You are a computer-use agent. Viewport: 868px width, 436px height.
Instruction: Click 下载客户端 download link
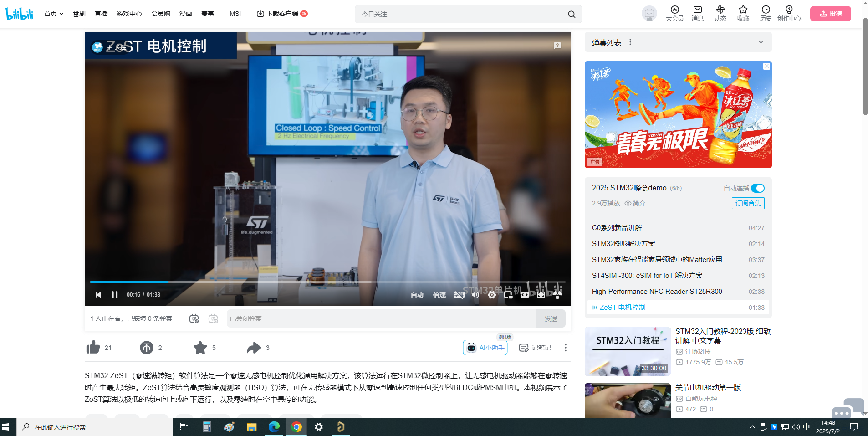click(282, 14)
